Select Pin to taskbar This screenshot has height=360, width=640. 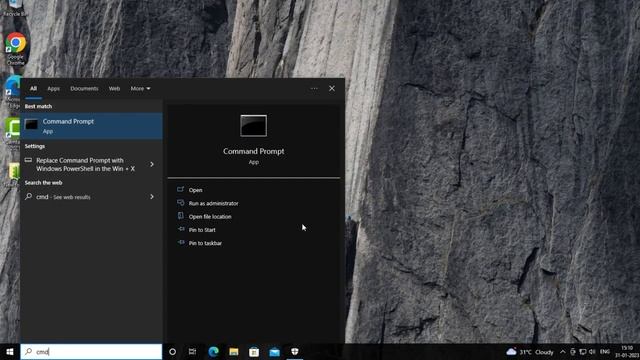pos(205,243)
